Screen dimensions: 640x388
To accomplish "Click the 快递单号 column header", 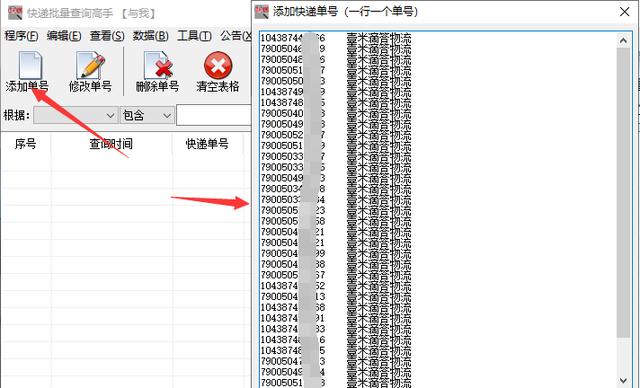I will [x=207, y=144].
